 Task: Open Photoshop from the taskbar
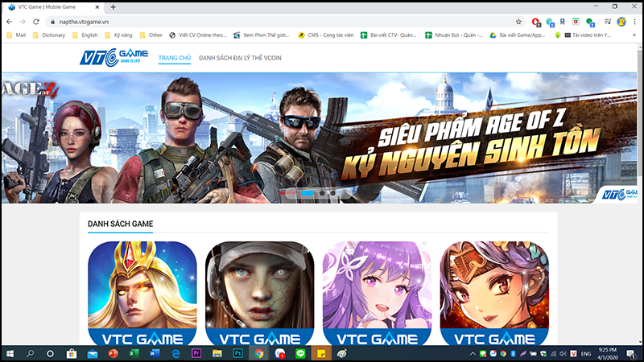coord(238,353)
